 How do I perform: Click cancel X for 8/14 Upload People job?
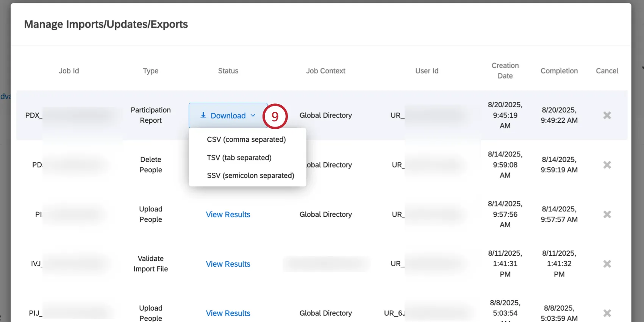click(607, 214)
